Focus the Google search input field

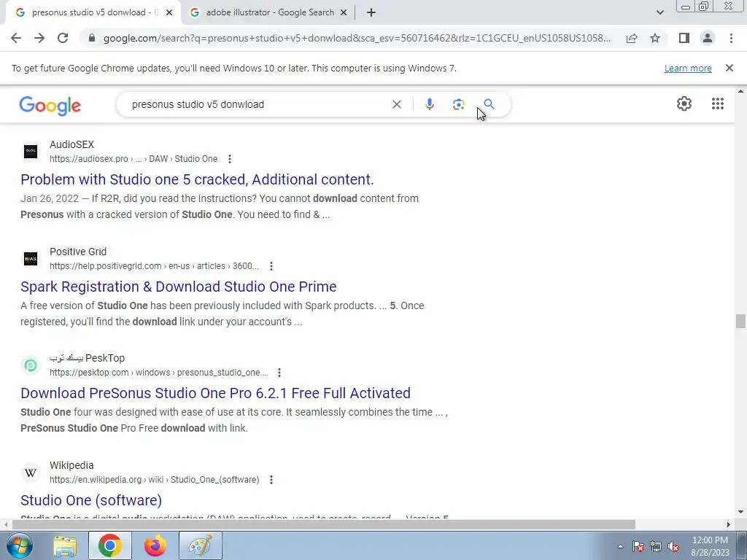258,104
